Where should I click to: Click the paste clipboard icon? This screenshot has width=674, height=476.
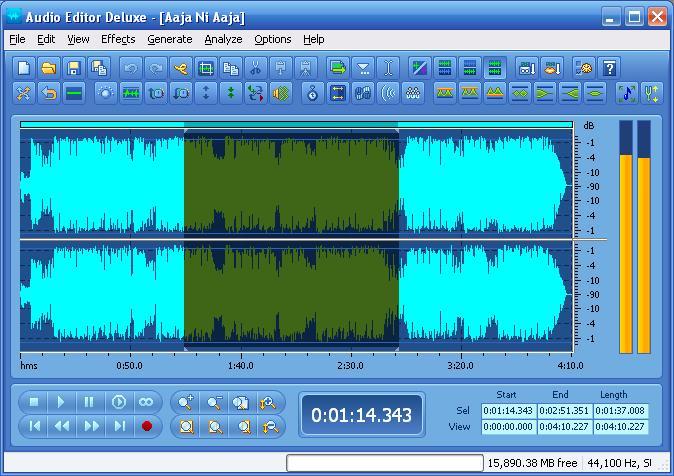(281, 68)
